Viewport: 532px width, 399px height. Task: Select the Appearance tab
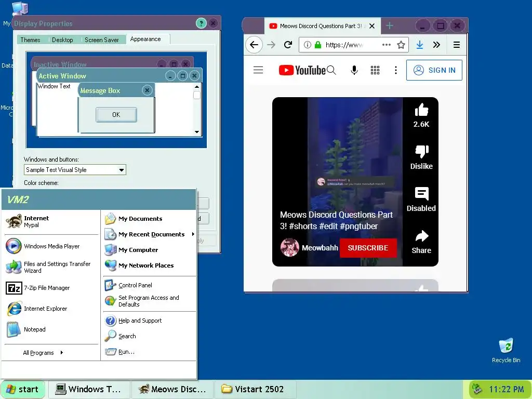(145, 39)
